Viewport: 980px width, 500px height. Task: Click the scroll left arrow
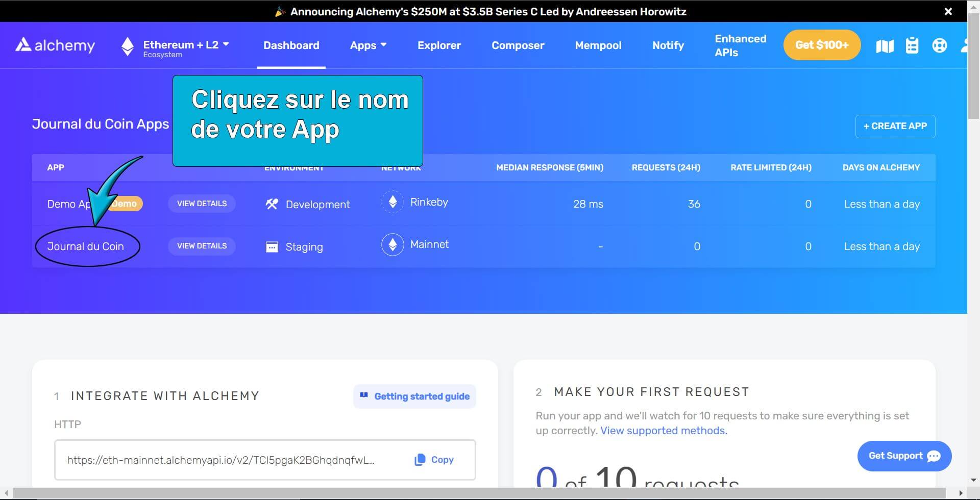point(6,493)
